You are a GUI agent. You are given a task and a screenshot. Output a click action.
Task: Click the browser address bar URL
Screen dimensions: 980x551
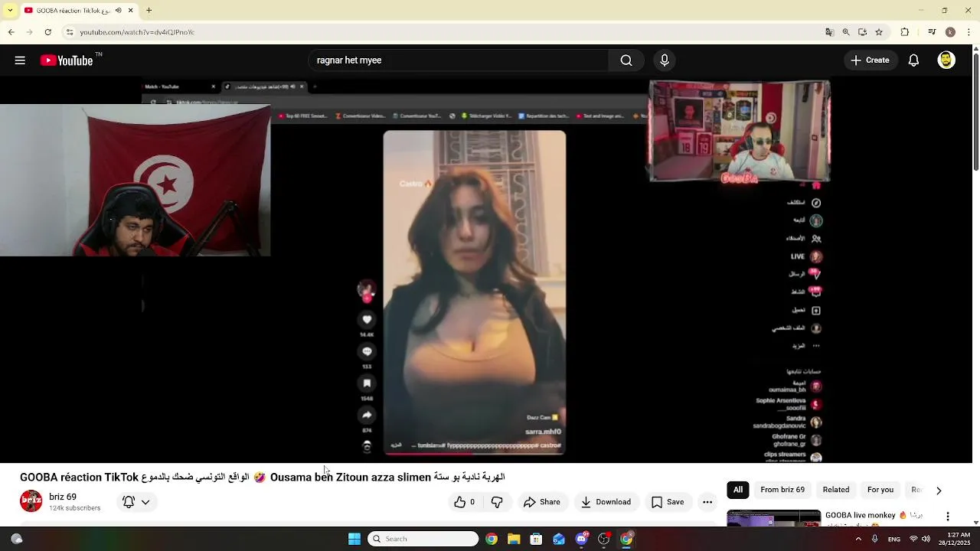(x=137, y=32)
